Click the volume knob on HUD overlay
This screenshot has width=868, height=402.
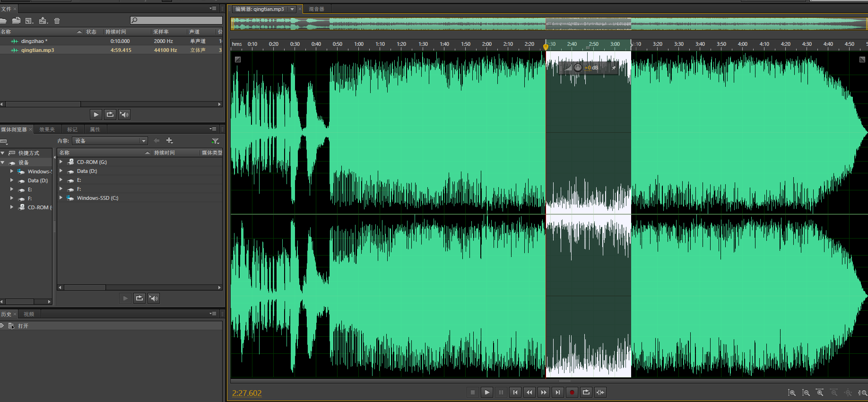click(578, 68)
